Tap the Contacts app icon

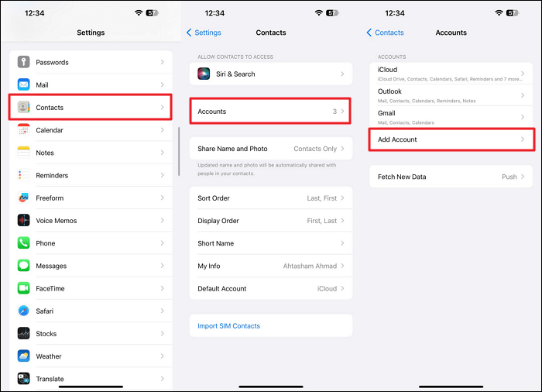(23, 107)
